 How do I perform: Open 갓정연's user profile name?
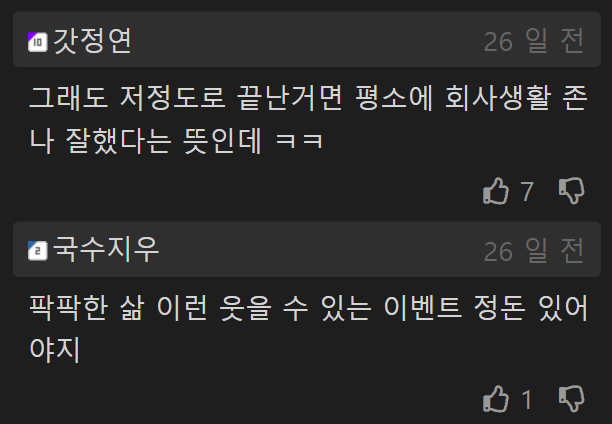(93, 41)
